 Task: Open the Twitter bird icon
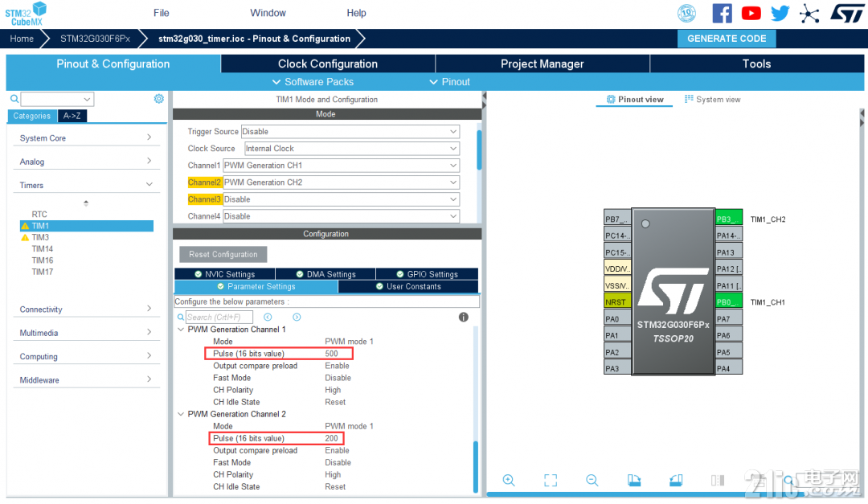[x=780, y=13]
